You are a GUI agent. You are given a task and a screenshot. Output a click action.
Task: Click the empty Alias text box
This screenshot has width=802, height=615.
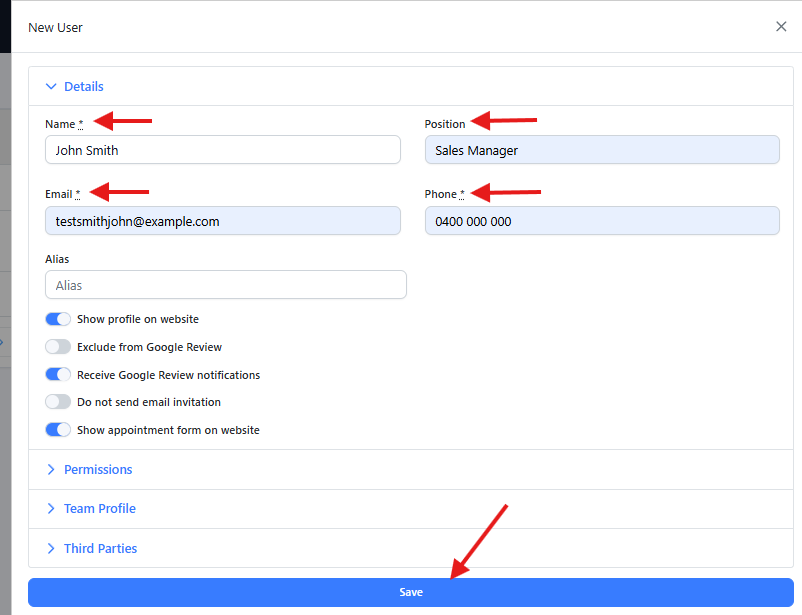pyautogui.click(x=225, y=285)
